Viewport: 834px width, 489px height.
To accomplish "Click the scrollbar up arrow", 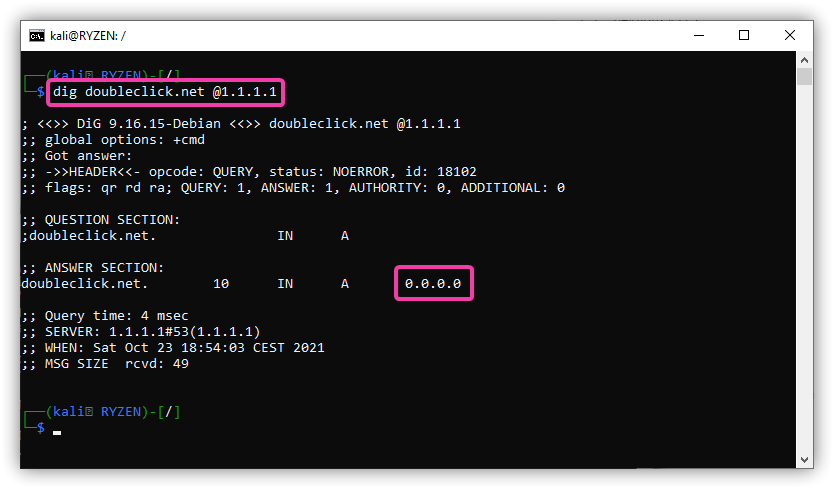I will point(804,60).
